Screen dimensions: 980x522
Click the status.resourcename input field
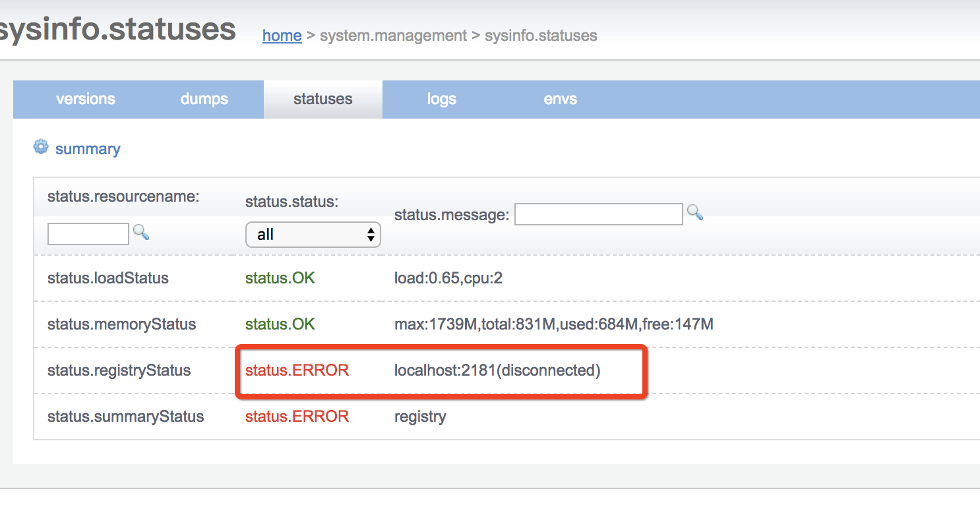88,233
